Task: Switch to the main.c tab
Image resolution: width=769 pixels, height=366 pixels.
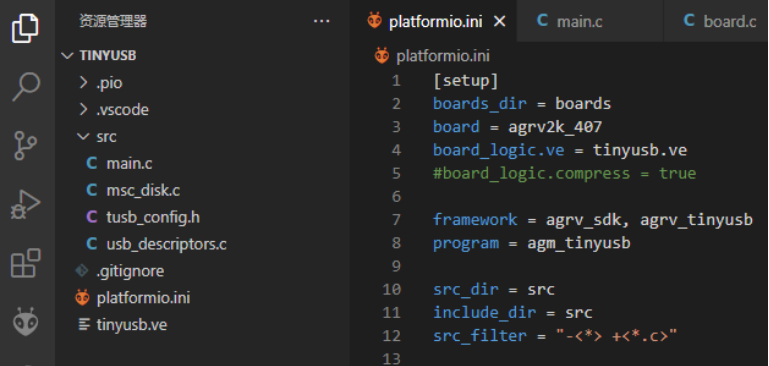Action: [x=569, y=21]
